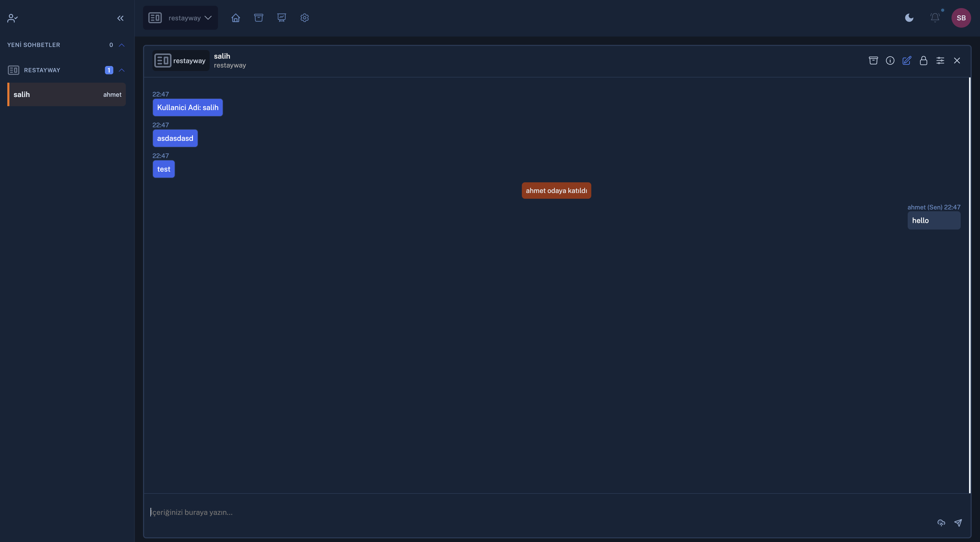Open the SB user avatar menu
The width and height of the screenshot is (980, 542).
(x=961, y=18)
